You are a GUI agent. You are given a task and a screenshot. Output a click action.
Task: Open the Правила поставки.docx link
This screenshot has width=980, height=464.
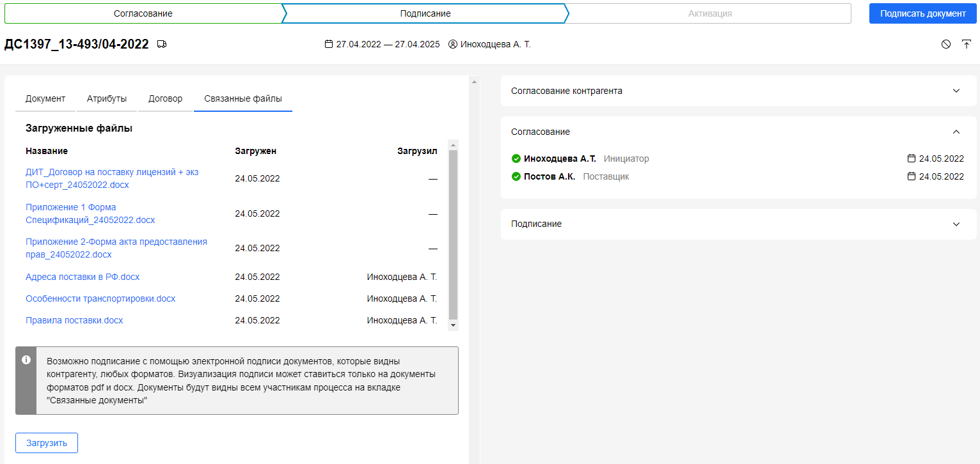(74, 321)
